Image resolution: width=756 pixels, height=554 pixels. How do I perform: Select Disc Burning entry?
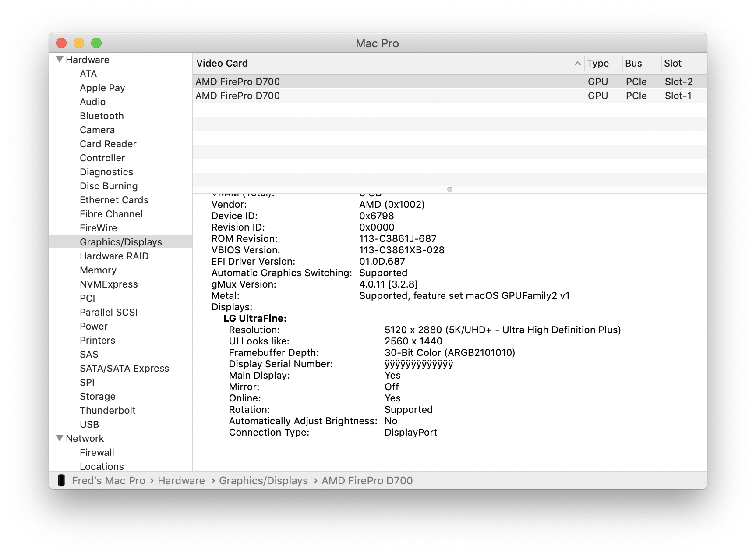109,186
